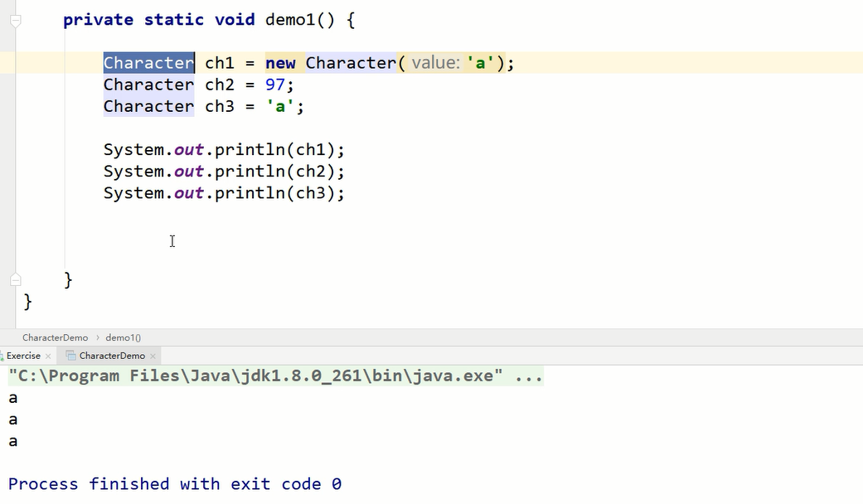Click the value: parameter hint
Screen dimensions: 863x504
point(435,63)
